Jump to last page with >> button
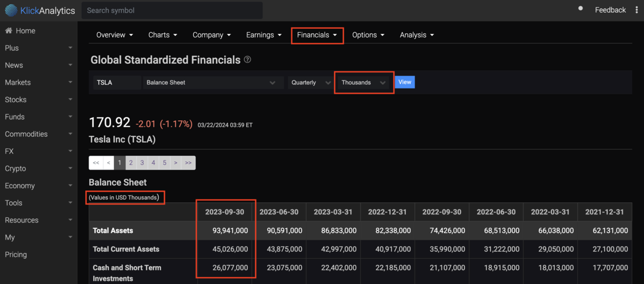This screenshot has height=284, width=644. click(188, 163)
